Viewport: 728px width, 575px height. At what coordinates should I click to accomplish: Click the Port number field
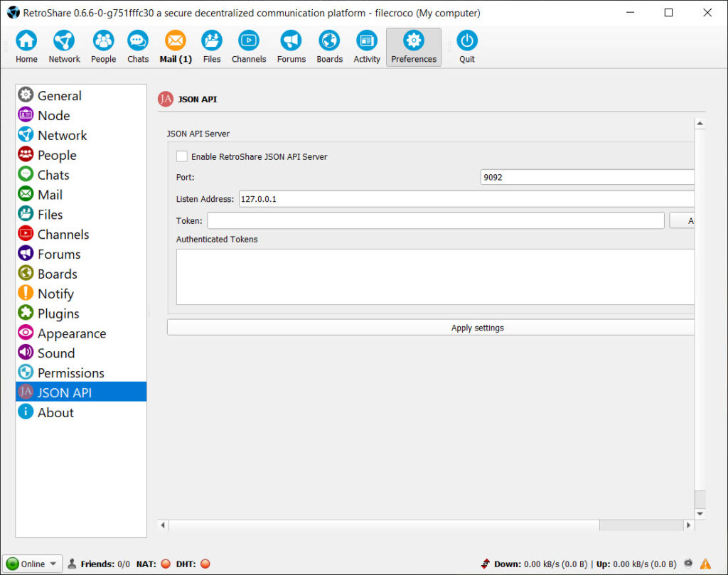click(587, 177)
